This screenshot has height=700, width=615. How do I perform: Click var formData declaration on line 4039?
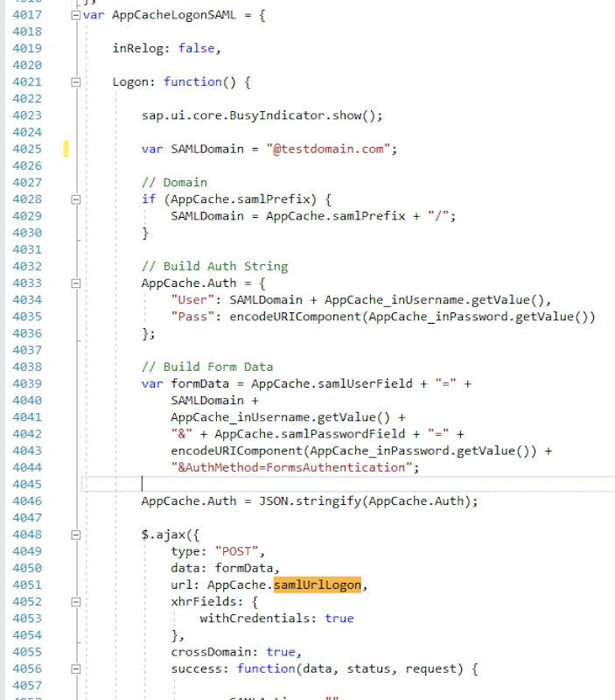[x=185, y=384]
